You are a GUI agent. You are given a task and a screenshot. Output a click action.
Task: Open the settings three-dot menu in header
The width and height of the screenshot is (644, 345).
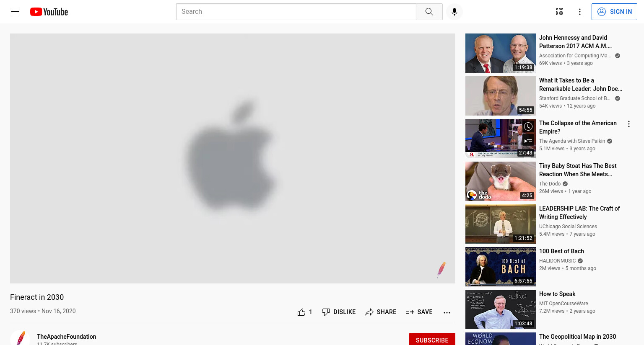tap(580, 12)
